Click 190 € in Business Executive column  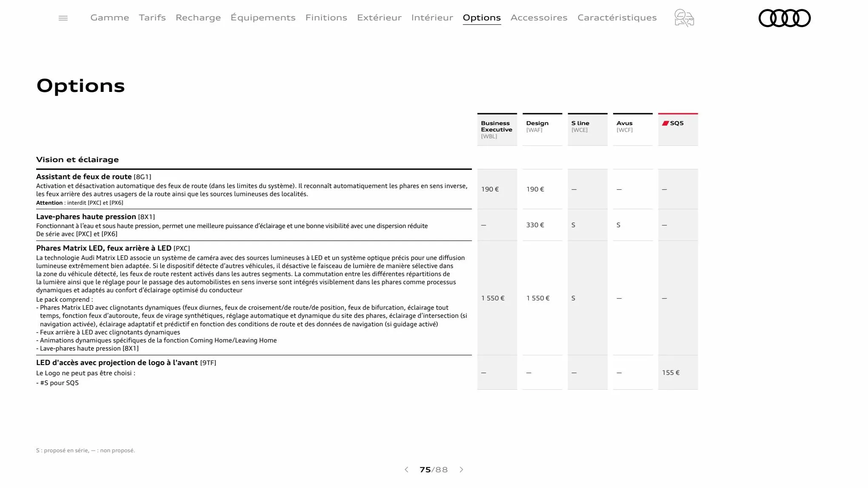(490, 189)
